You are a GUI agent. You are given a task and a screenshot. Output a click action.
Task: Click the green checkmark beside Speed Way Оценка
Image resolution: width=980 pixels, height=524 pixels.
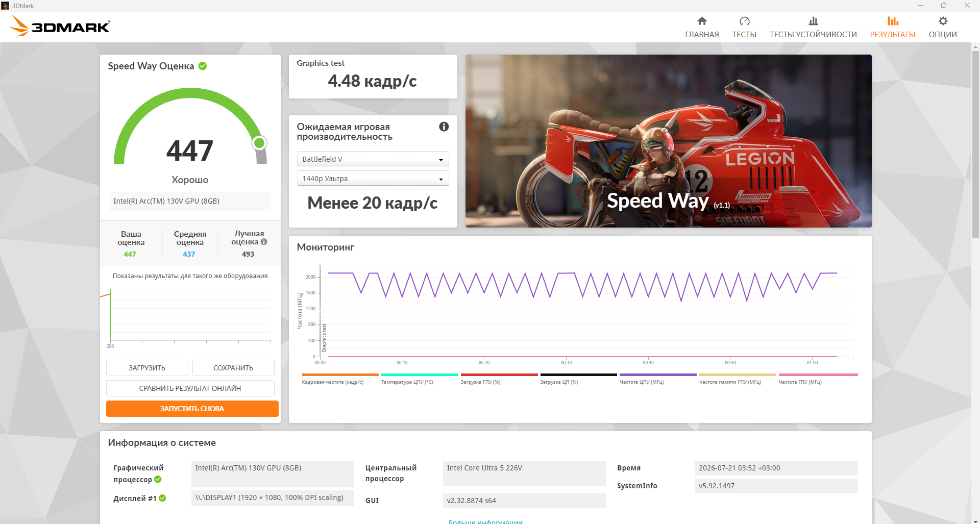click(203, 66)
